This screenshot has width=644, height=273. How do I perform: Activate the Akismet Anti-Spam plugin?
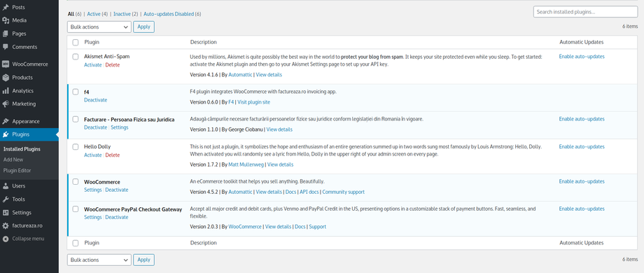pos(93,65)
